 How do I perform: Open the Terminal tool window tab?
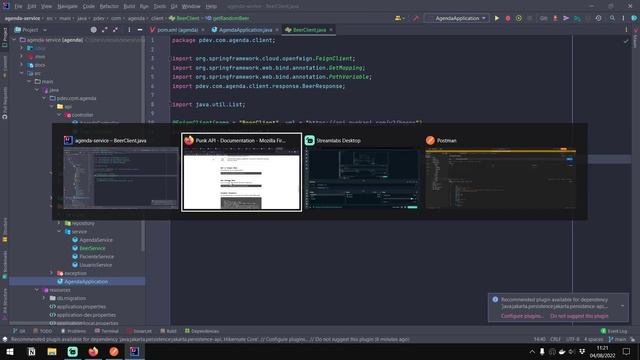[107, 331]
